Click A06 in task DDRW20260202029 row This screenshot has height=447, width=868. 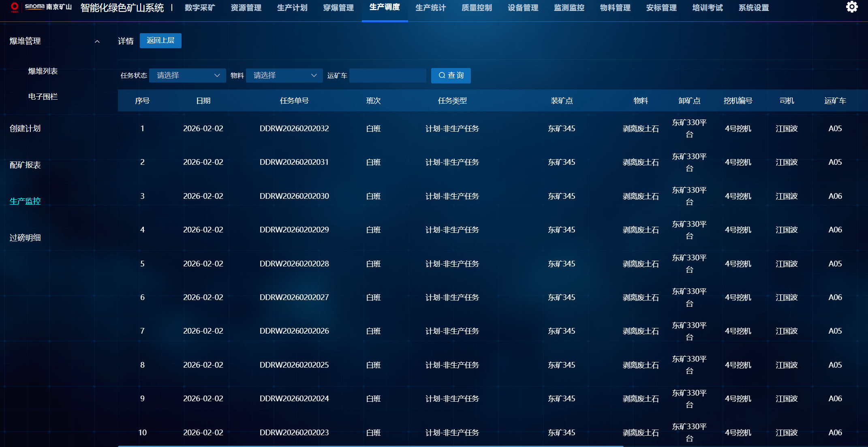pyautogui.click(x=835, y=230)
